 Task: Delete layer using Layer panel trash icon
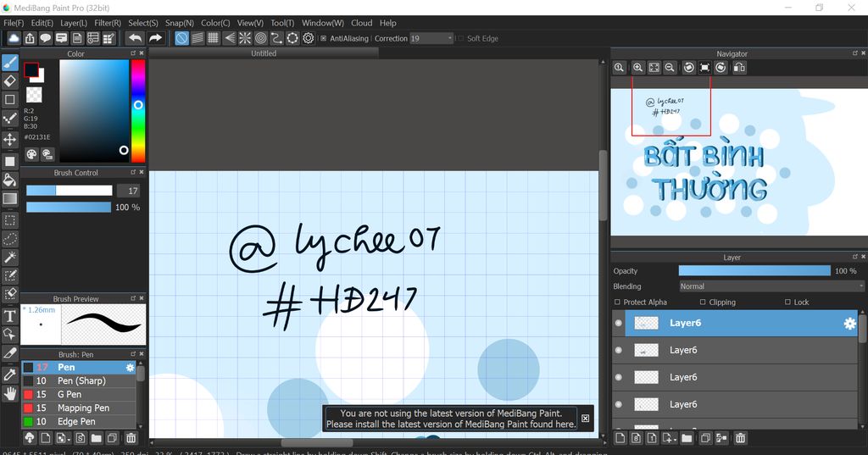[740, 438]
